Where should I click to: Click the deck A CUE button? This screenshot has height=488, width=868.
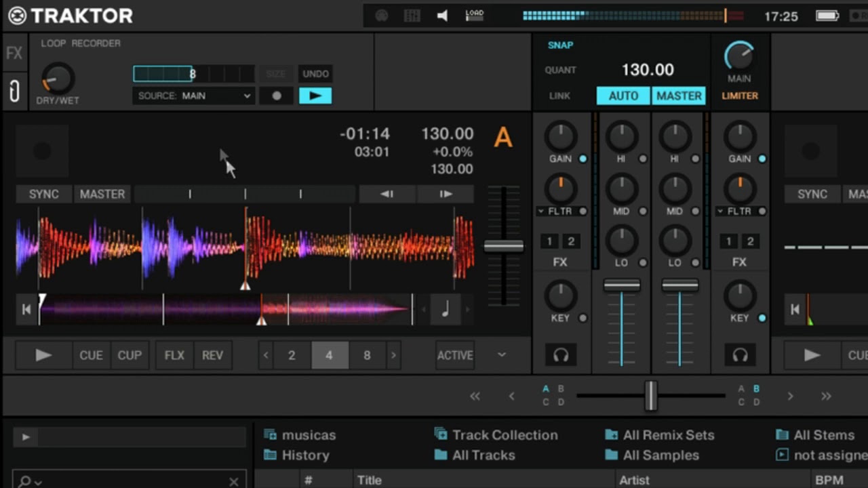(91, 355)
